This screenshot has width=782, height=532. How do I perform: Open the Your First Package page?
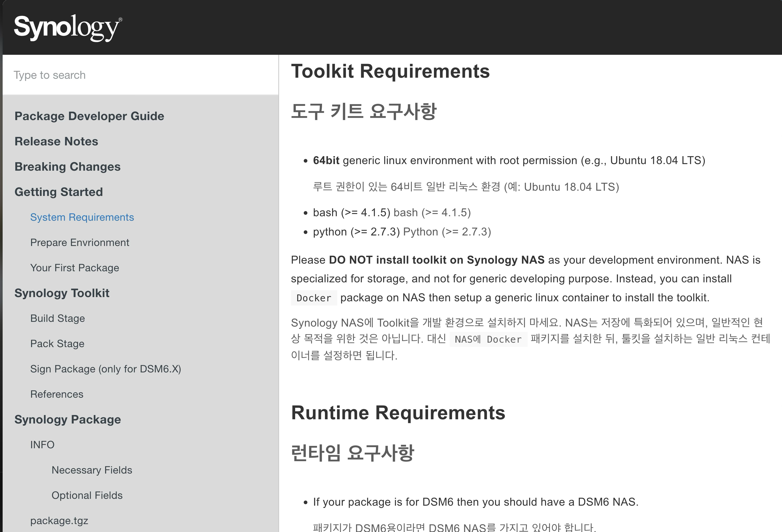coord(74,268)
